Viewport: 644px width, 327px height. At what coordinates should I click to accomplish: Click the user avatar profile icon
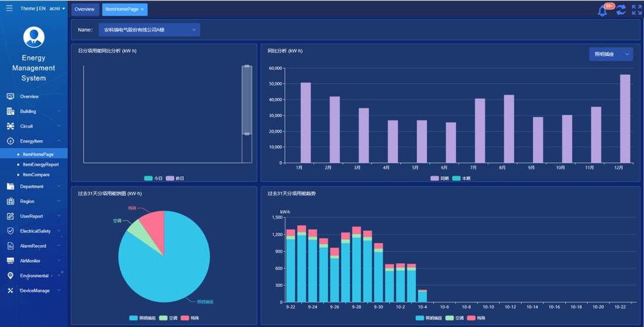click(34, 37)
